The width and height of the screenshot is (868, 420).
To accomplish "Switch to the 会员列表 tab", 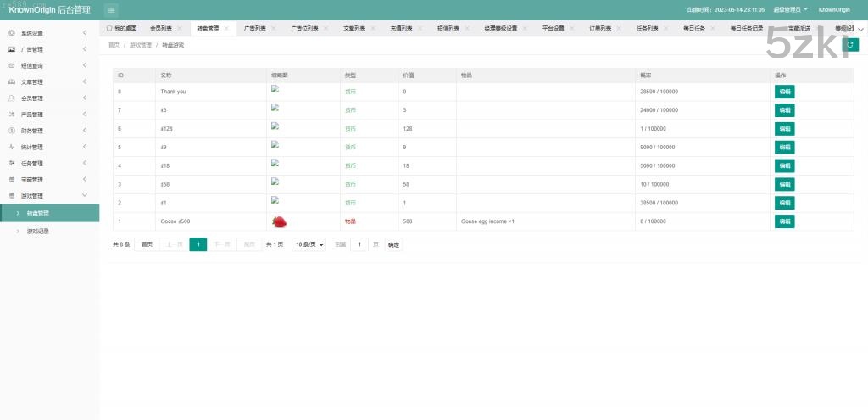I will 160,28.
